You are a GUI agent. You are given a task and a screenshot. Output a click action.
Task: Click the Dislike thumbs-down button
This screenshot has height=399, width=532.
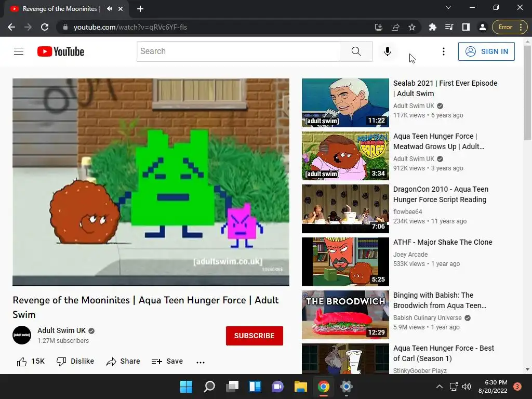(x=75, y=362)
